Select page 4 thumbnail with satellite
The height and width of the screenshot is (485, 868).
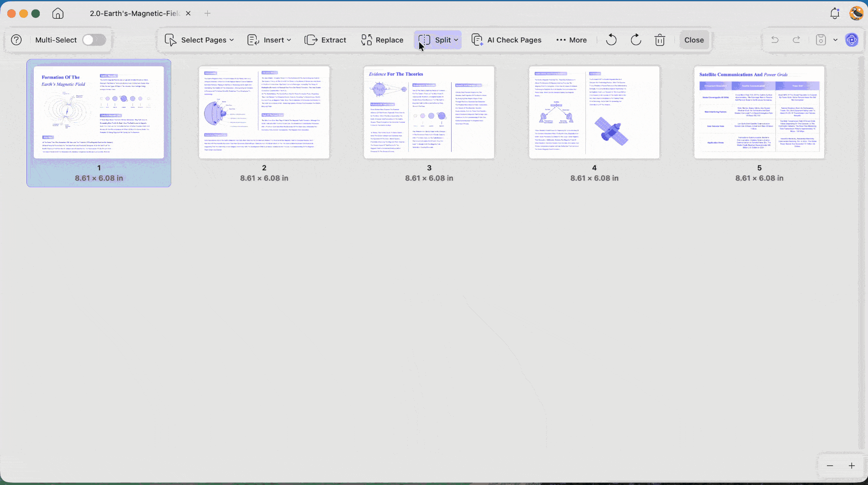pos(594,113)
